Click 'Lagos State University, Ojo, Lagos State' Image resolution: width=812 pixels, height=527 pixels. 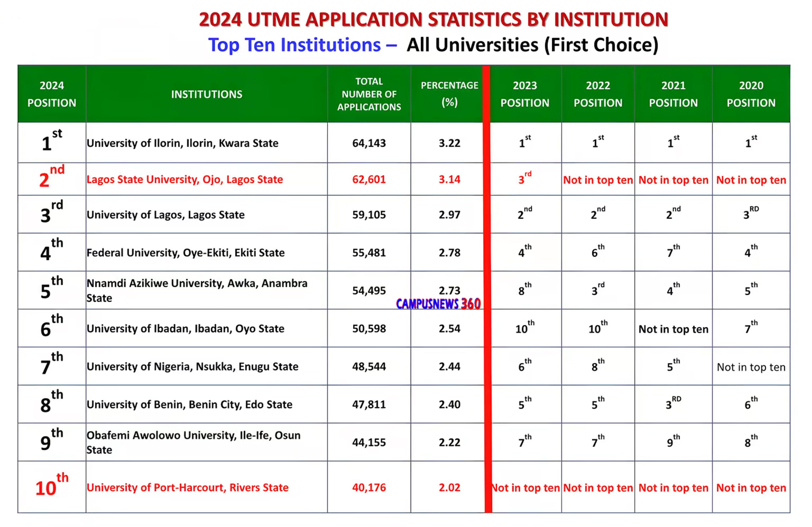(x=185, y=179)
